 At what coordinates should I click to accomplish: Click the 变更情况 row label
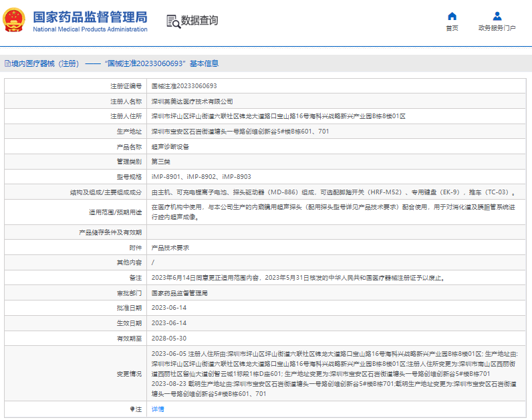[x=129, y=374]
